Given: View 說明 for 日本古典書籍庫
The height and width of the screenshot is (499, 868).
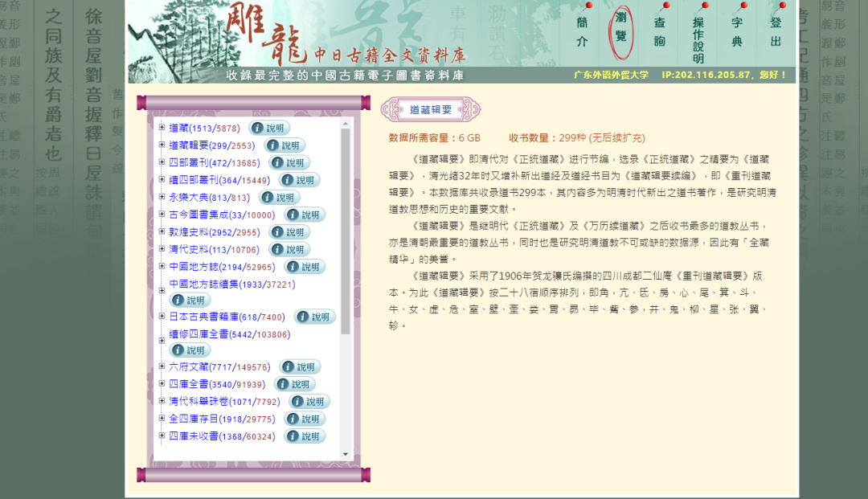Looking at the screenshot, I should [315, 317].
